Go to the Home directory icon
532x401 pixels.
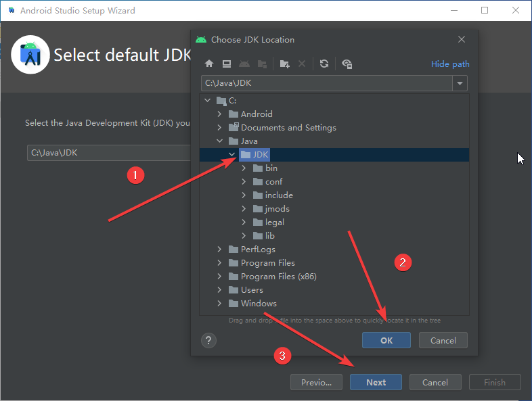pos(209,64)
